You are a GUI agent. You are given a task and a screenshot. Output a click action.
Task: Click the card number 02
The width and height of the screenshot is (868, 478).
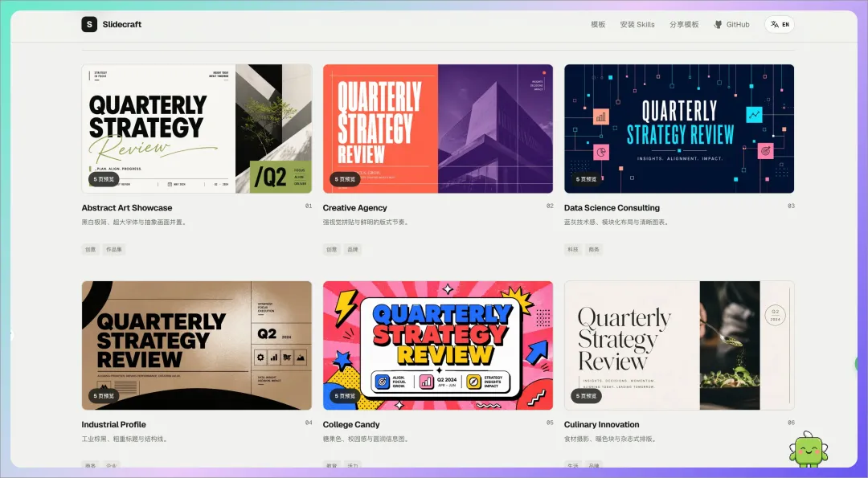click(550, 206)
